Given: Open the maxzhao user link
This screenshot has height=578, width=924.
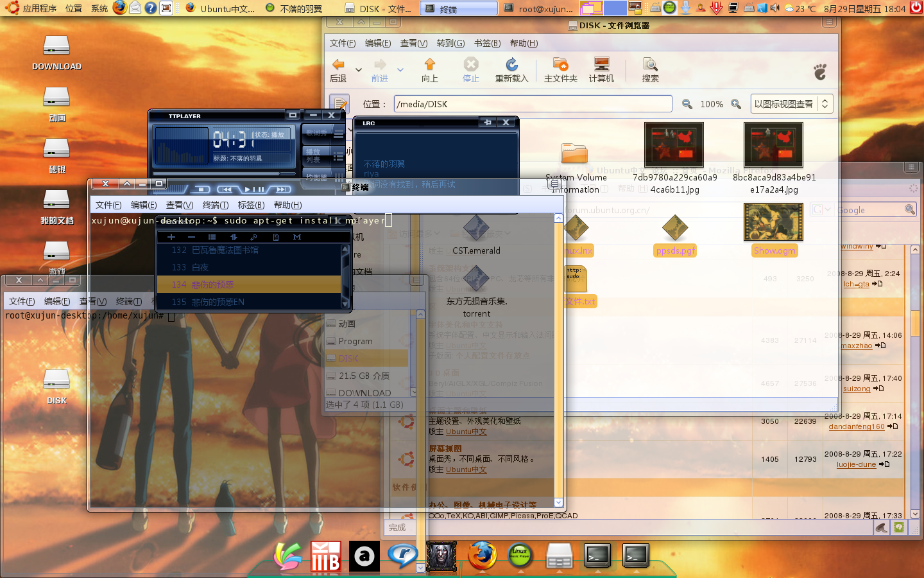Looking at the screenshot, I should click(x=857, y=346).
